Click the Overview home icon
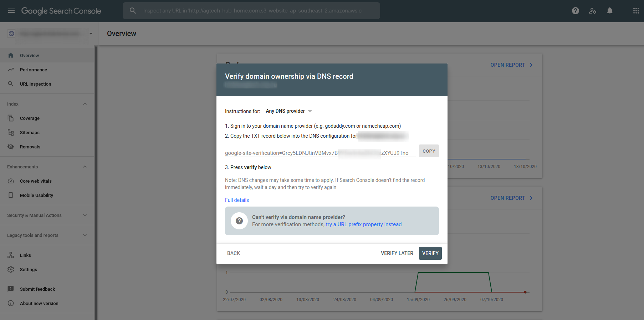This screenshot has width=644, height=320. pyautogui.click(x=11, y=55)
